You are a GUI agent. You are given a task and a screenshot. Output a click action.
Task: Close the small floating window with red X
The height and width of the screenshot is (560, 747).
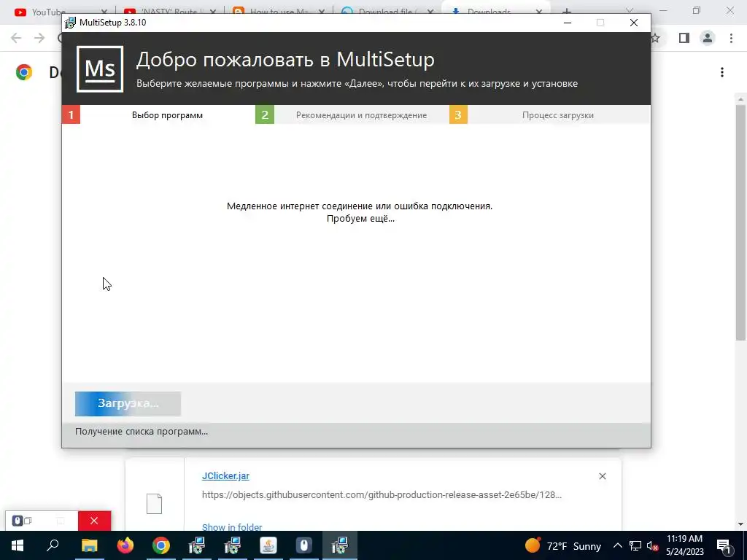94,521
